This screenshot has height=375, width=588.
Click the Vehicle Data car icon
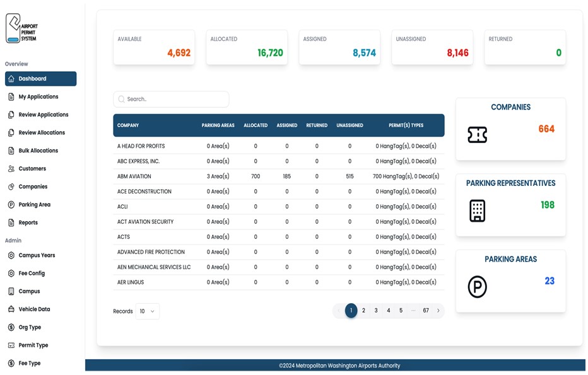pyautogui.click(x=11, y=309)
